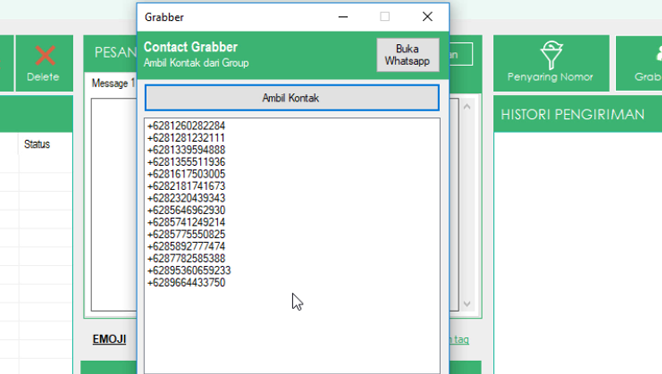662x374 pixels.
Task: Select the number +6281281232111
Action: [x=186, y=138]
